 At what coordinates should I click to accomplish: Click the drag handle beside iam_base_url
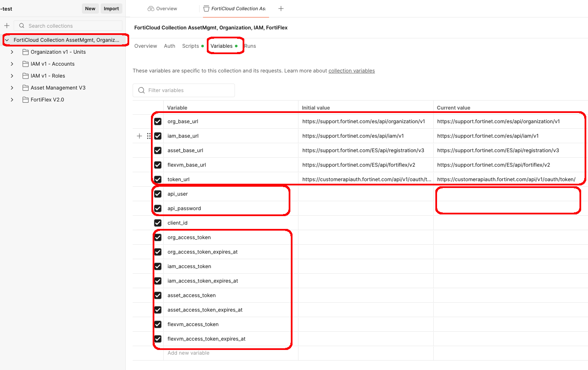[x=148, y=136]
